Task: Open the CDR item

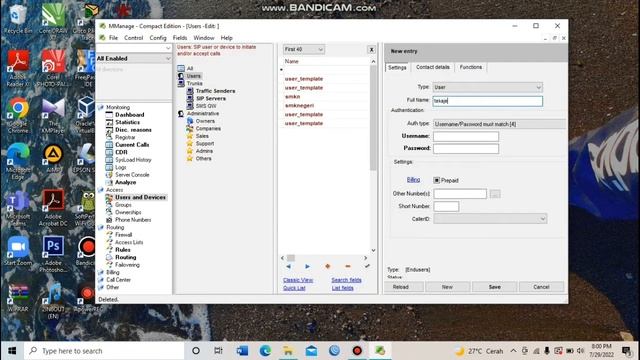Action: click(x=121, y=152)
